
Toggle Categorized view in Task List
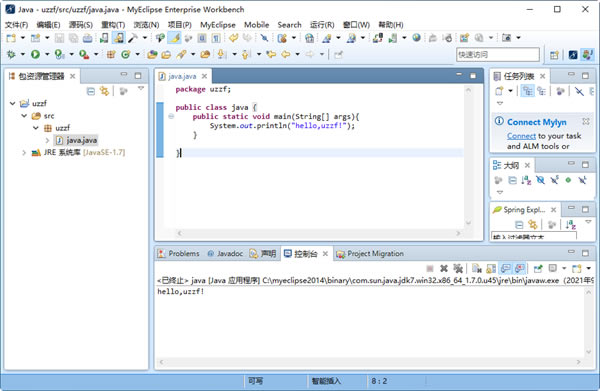pyautogui.click(x=528, y=91)
